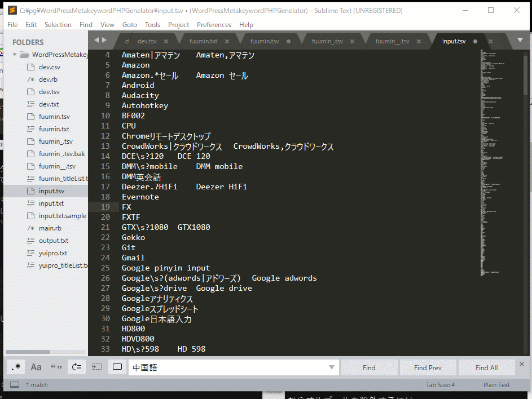
Task: Toggle case sensitive search option
Action: click(x=36, y=367)
